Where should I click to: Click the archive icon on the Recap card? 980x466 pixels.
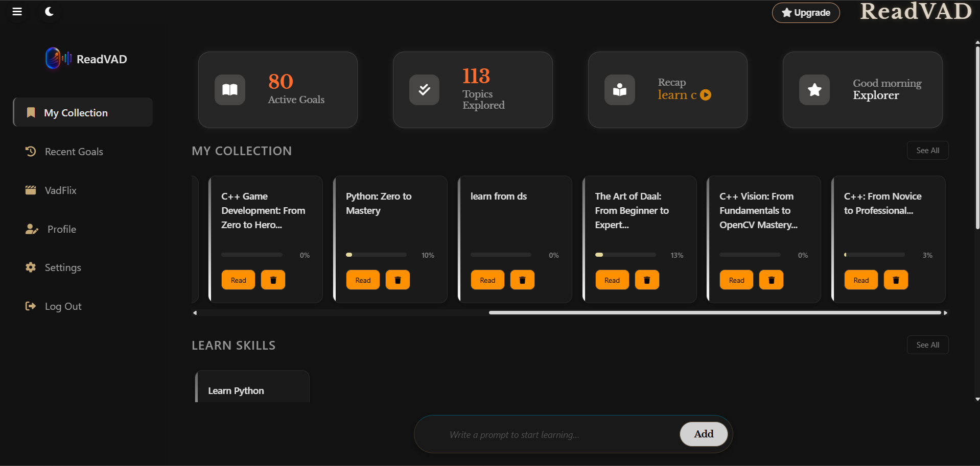(619, 89)
